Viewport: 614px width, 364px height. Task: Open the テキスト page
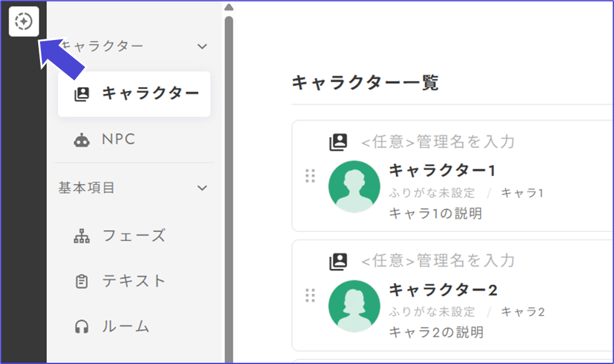tap(133, 281)
